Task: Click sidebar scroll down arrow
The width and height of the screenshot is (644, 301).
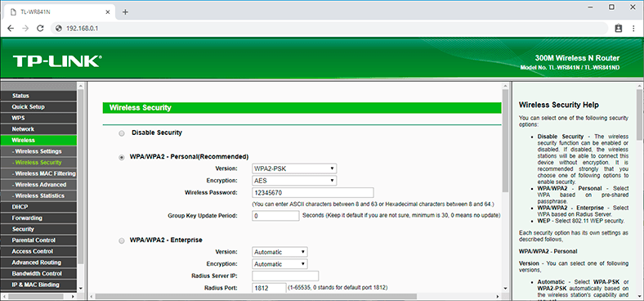Action: 80,288
